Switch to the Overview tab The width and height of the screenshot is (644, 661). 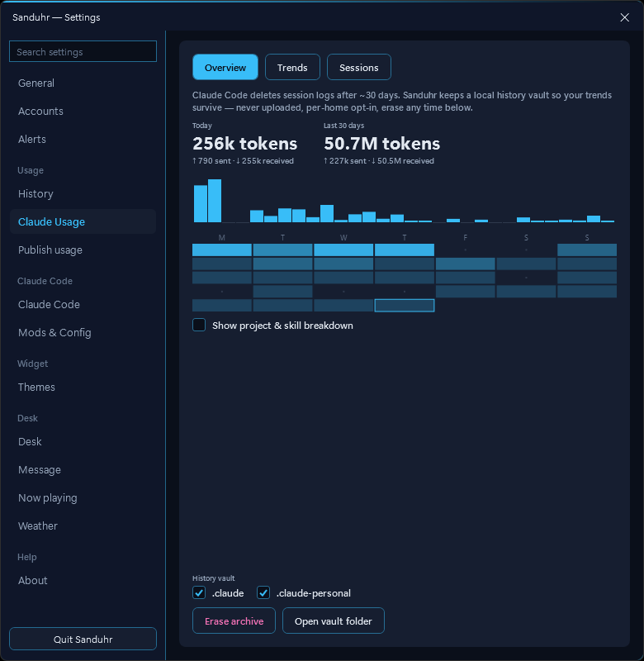225,68
